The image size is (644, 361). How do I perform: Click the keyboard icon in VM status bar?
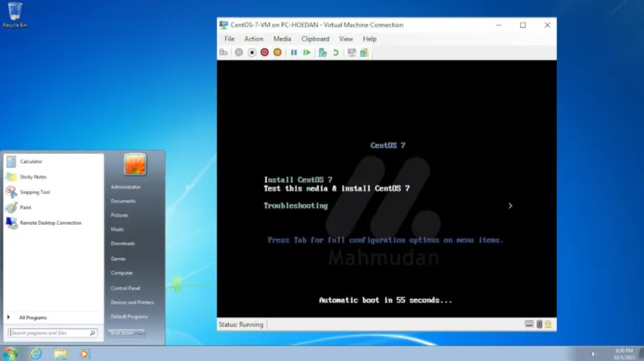tap(529, 324)
